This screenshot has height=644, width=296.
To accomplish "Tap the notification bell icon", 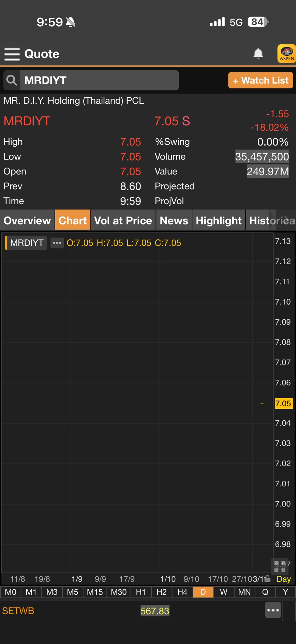I will pyautogui.click(x=258, y=54).
